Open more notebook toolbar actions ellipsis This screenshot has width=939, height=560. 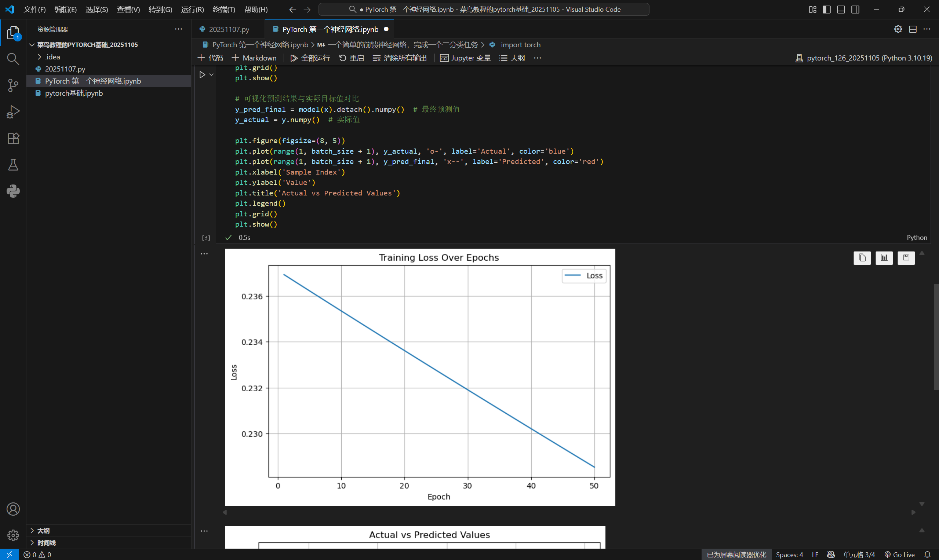pyautogui.click(x=538, y=58)
